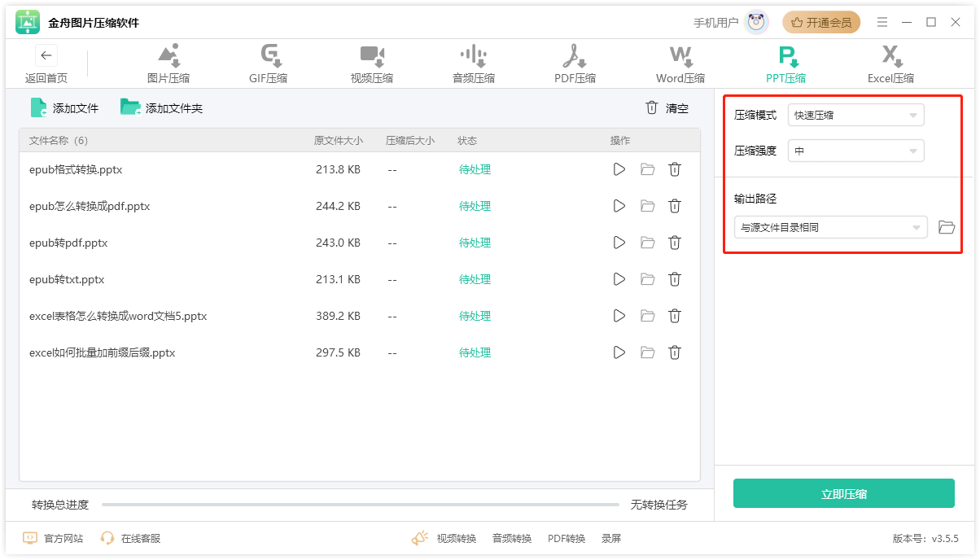Click the 389.2 KB size value
The image size is (980, 560).
point(338,316)
